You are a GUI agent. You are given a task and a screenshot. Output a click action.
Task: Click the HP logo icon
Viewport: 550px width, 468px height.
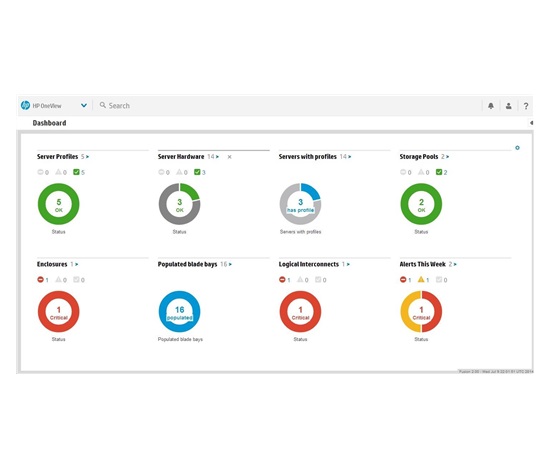click(x=25, y=105)
